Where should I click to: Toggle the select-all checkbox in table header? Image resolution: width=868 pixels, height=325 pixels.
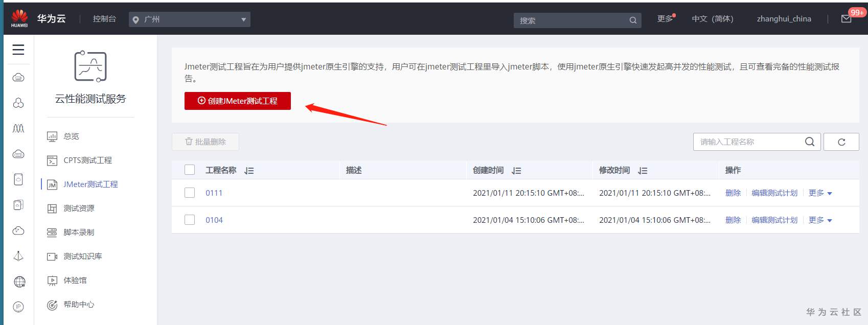pos(190,170)
